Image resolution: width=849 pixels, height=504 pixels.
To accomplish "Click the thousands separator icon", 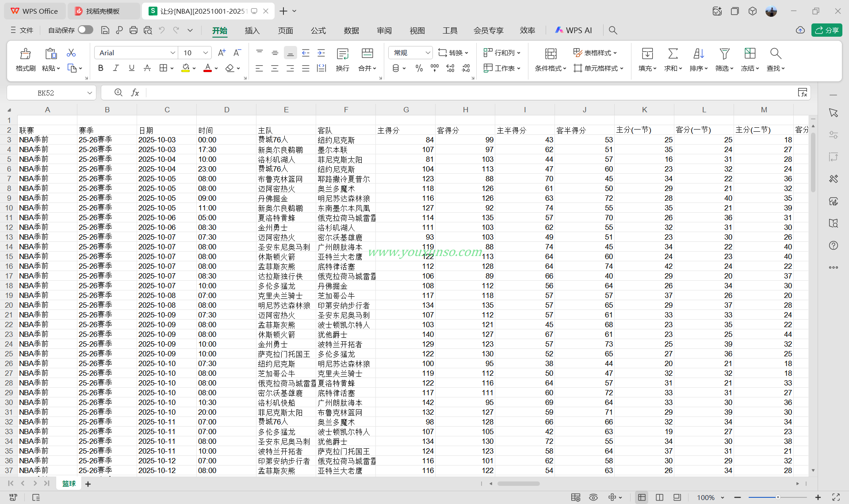I will click(x=435, y=68).
